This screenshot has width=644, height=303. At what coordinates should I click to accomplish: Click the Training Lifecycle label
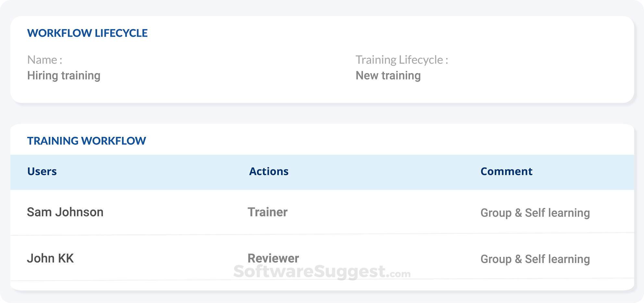[x=402, y=59]
